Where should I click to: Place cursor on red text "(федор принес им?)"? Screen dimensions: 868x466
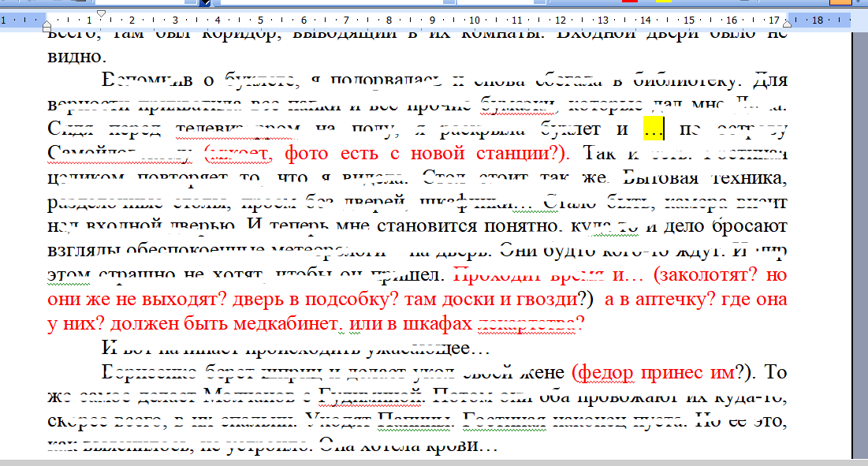(659, 372)
